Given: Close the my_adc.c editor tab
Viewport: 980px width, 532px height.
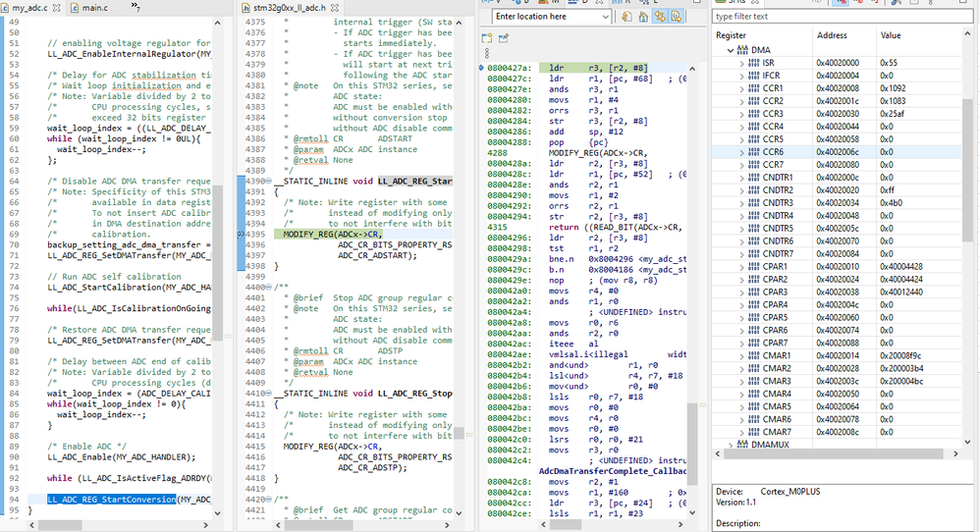Looking at the screenshot, I should click(56, 8).
